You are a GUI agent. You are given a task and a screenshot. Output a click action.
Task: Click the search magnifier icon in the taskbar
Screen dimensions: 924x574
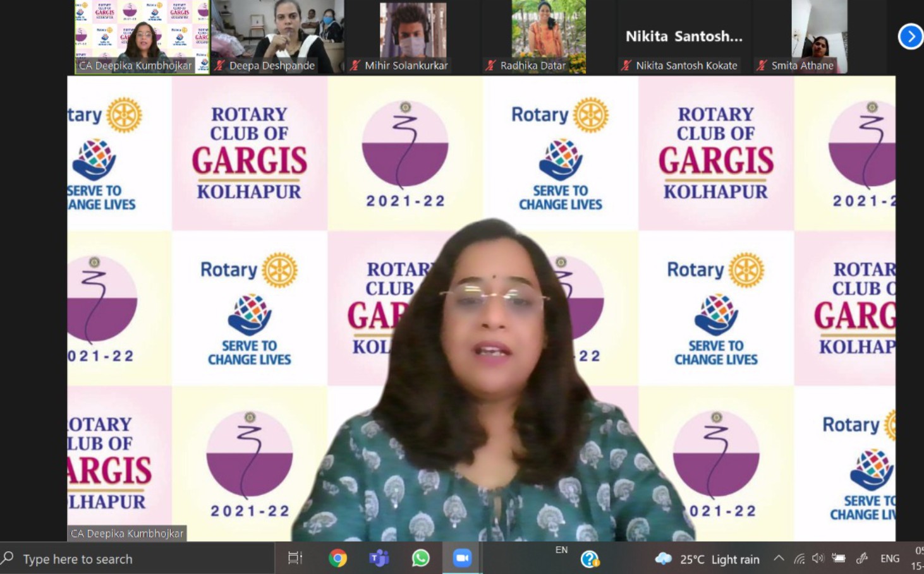[8, 558]
